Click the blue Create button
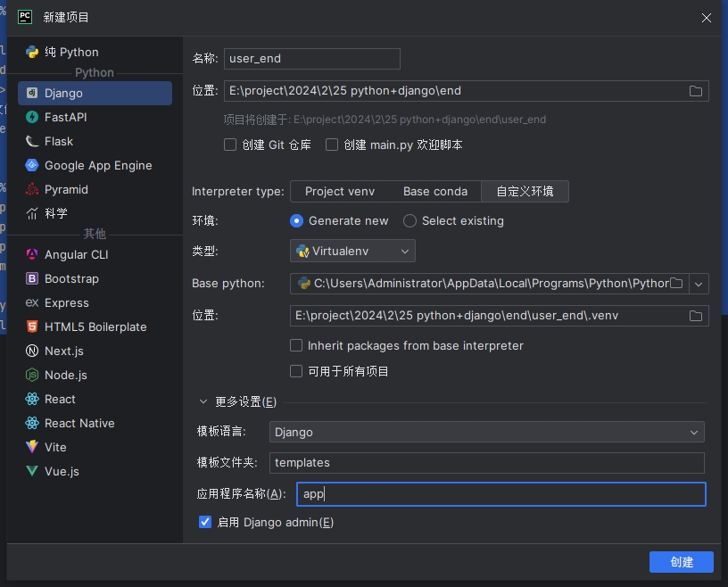The height and width of the screenshot is (587, 728). [x=681, y=562]
